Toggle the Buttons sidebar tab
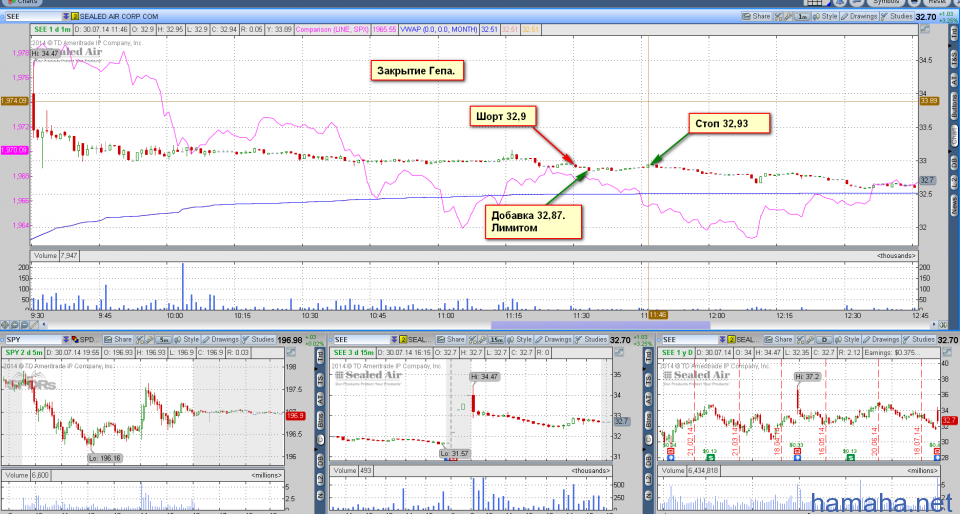960x514 pixels. point(953,106)
